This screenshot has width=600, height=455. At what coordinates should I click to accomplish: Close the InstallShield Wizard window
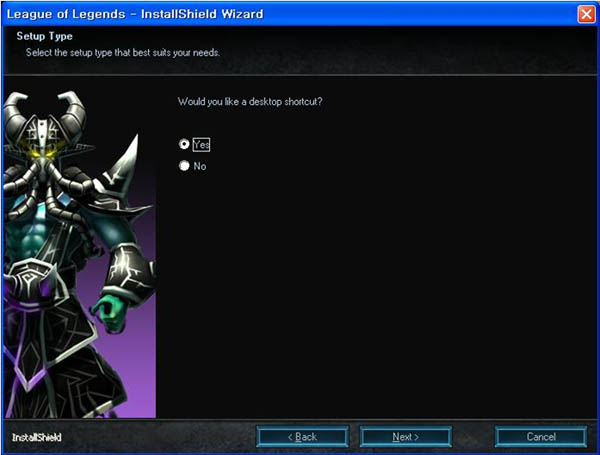point(586,14)
